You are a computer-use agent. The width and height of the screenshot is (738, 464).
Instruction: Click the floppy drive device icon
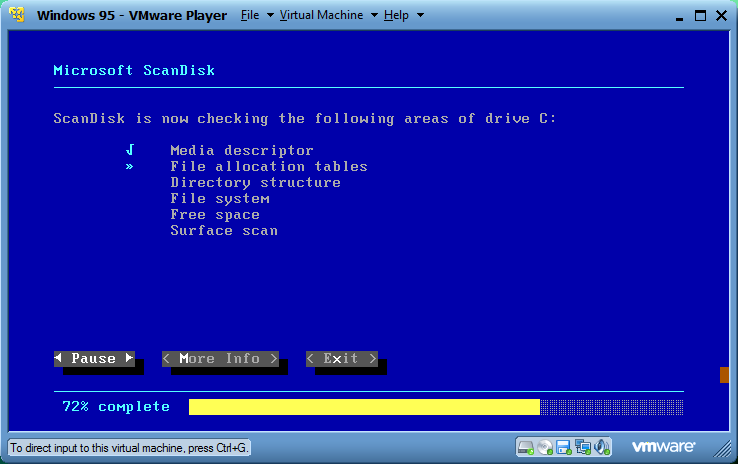click(x=563, y=447)
